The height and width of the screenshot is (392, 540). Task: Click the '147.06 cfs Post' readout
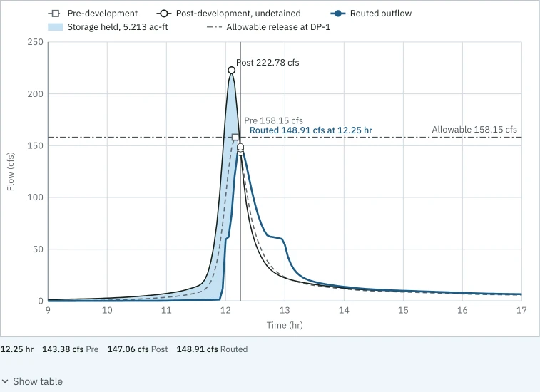(138, 349)
